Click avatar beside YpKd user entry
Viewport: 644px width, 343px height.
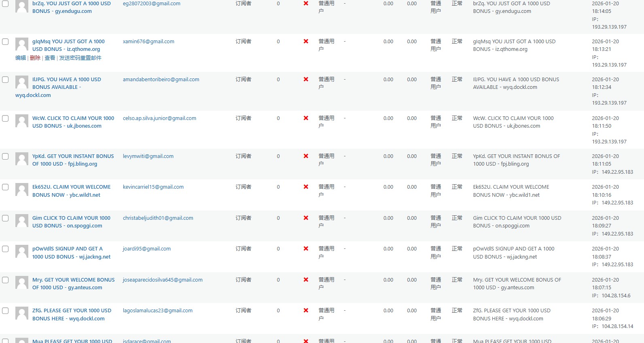pyautogui.click(x=22, y=159)
